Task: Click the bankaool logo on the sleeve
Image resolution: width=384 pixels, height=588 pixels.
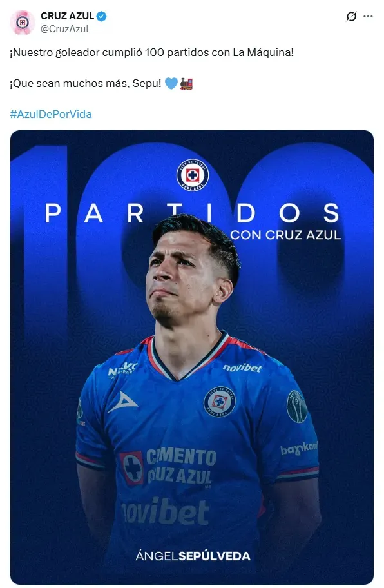Action: click(x=299, y=447)
